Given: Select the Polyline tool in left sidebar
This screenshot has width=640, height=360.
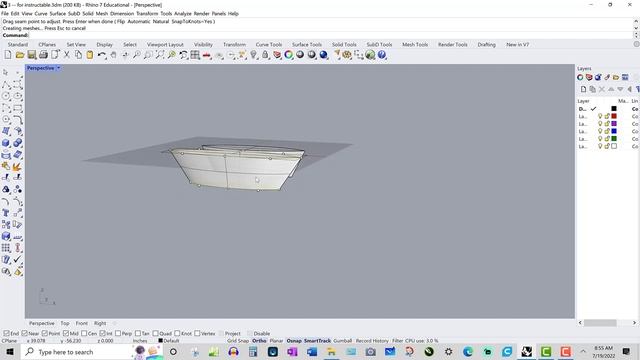Looking at the screenshot, I should point(6,84).
